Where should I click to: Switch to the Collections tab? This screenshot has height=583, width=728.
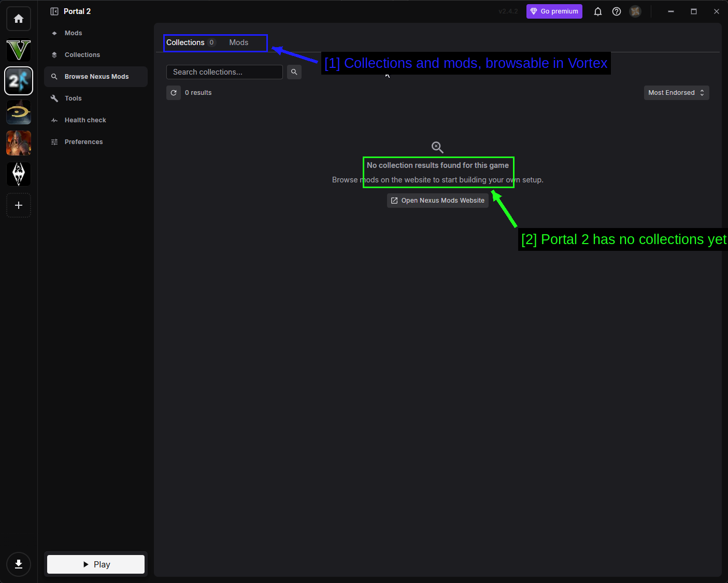click(190, 42)
